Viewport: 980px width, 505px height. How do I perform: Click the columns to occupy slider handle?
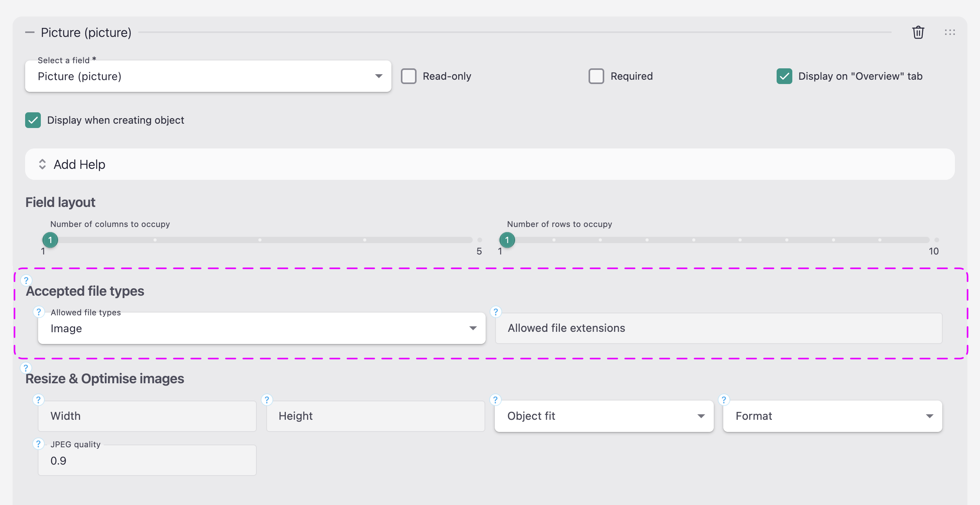tap(50, 240)
